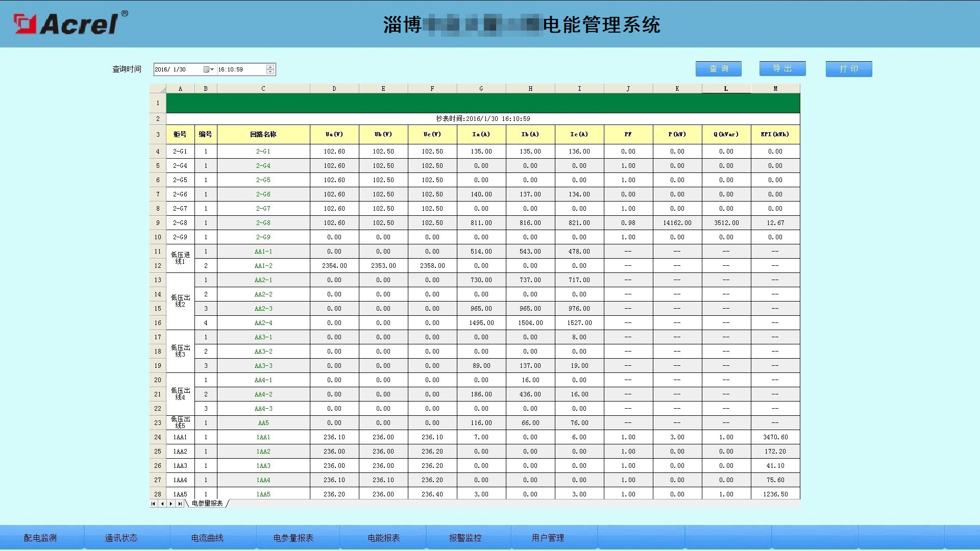Viewport: 980px width, 551px height.
Task: Switch to 电流曲线 page
Action: click(x=207, y=538)
